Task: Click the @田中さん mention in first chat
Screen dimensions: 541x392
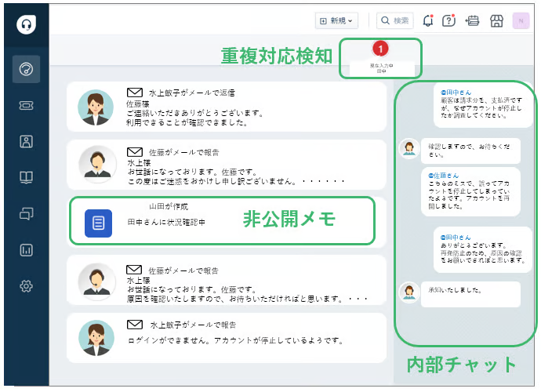Action: [456, 92]
